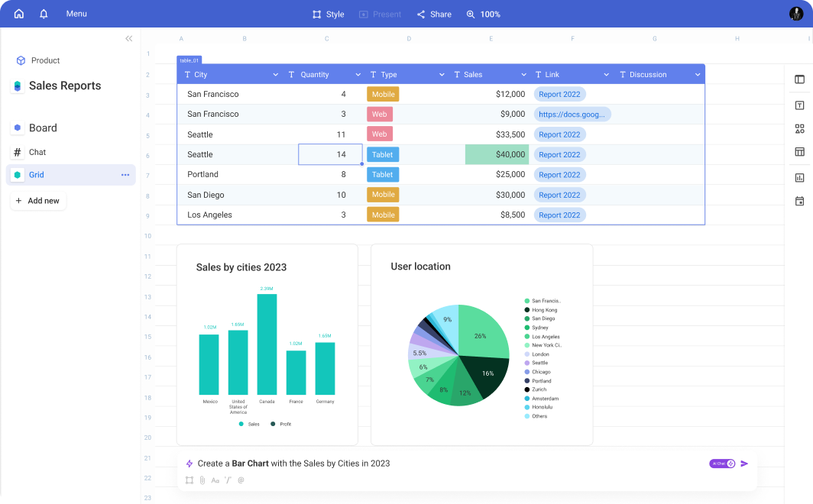Open the Text element panel from the right sidebar
Screen dimensions: 813x504
point(799,105)
